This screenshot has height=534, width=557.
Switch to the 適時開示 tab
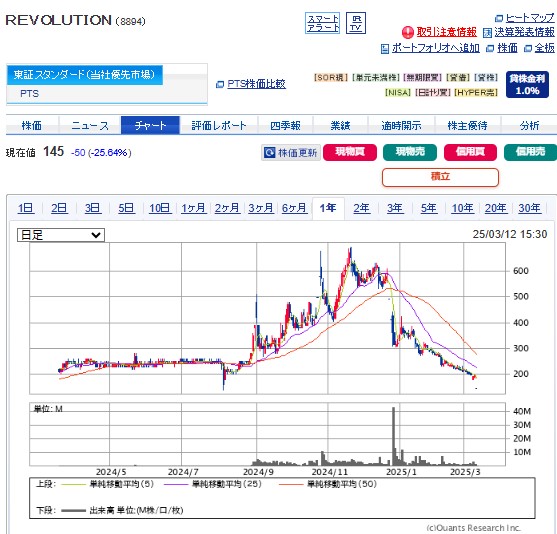tap(401, 125)
